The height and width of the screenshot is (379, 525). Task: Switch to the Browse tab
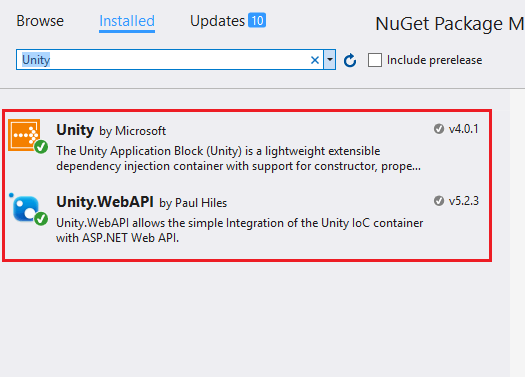(x=40, y=21)
